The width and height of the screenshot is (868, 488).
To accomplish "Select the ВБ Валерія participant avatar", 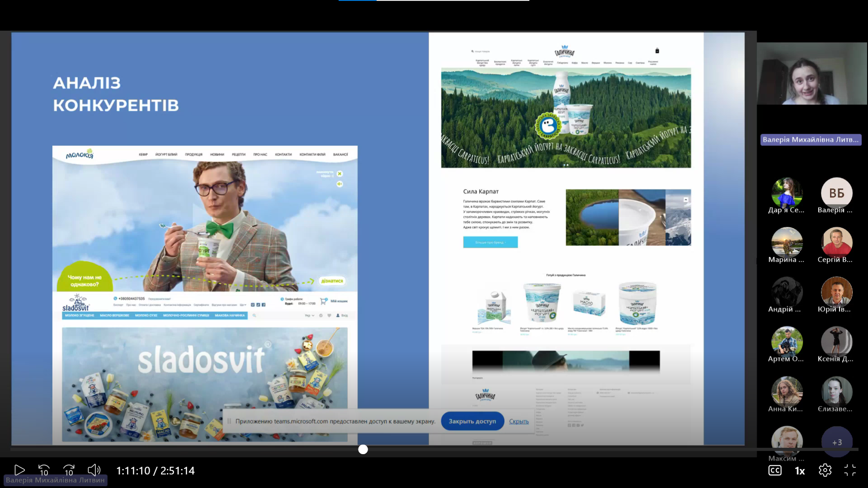I will pos(837,193).
